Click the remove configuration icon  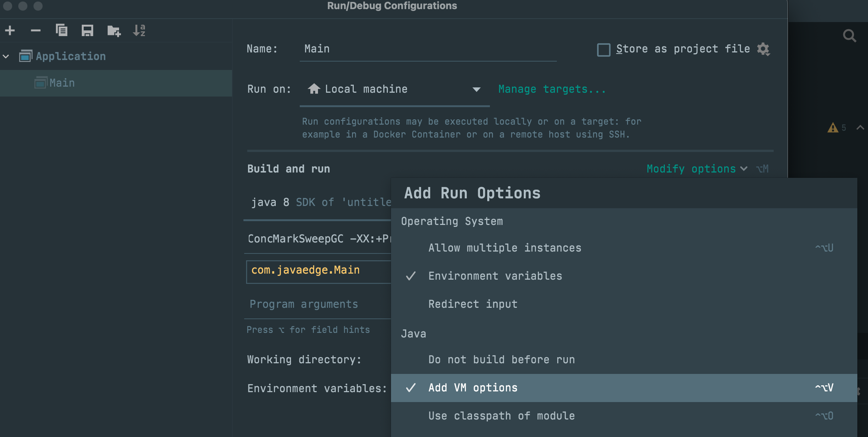(x=35, y=30)
